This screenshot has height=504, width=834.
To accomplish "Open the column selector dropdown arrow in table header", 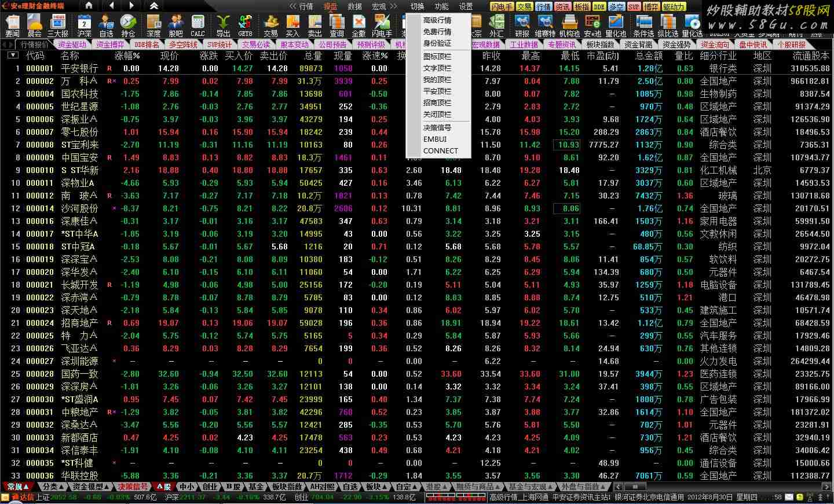I will (13, 56).
